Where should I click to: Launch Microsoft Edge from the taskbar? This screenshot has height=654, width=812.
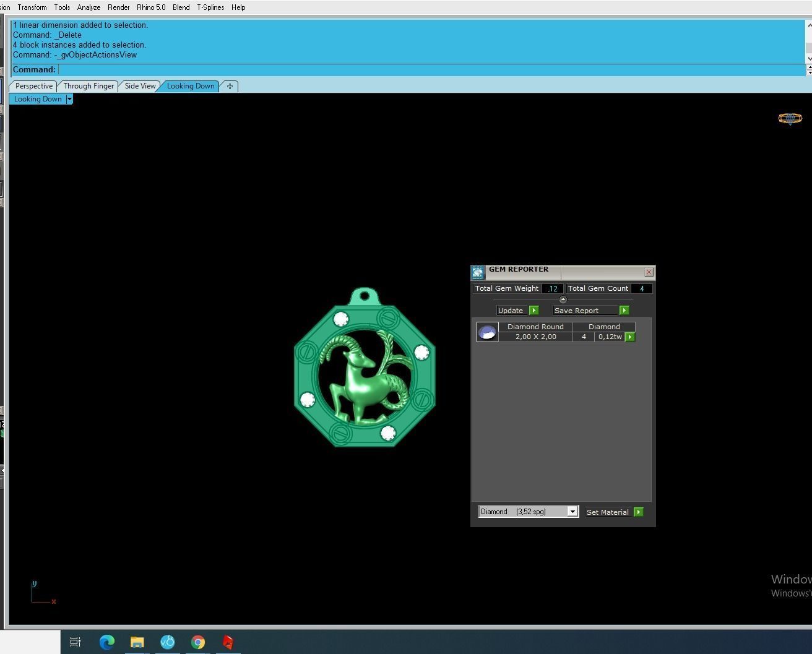click(106, 642)
